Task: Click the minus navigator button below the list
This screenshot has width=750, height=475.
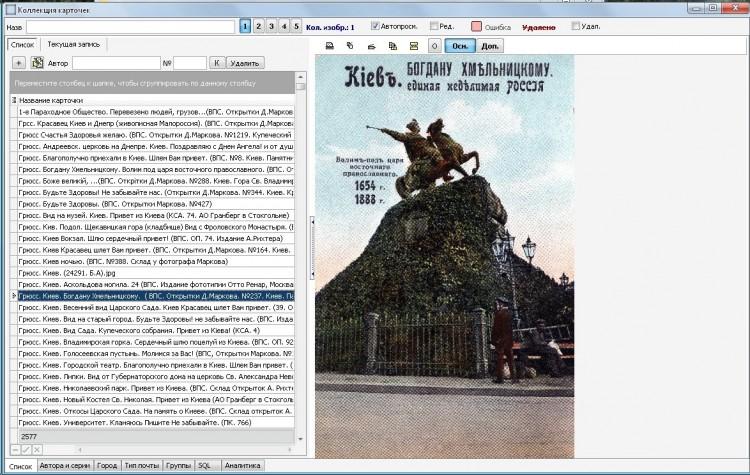Action: pos(15,450)
